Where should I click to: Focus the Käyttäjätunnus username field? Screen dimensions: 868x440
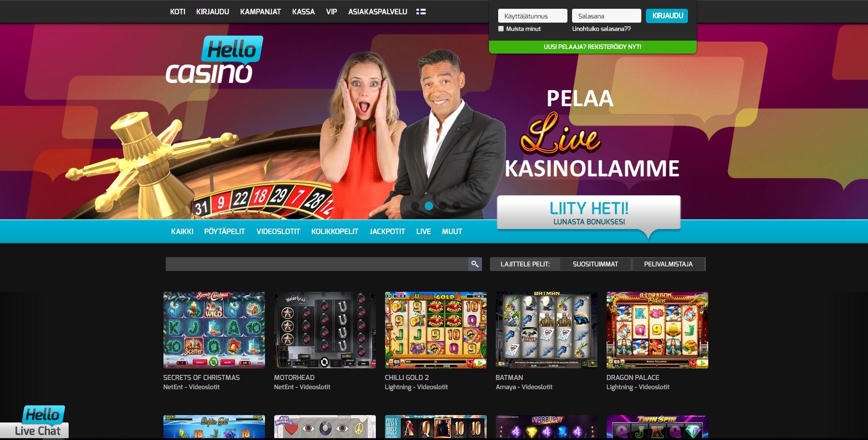pyautogui.click(x=533, y=16)
